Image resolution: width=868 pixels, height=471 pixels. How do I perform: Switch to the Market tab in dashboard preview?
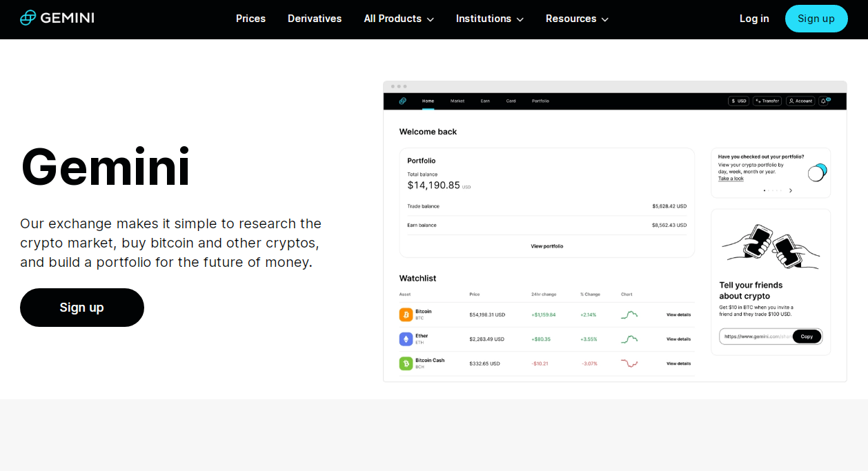pyautogui.click(x=457, y=101)
